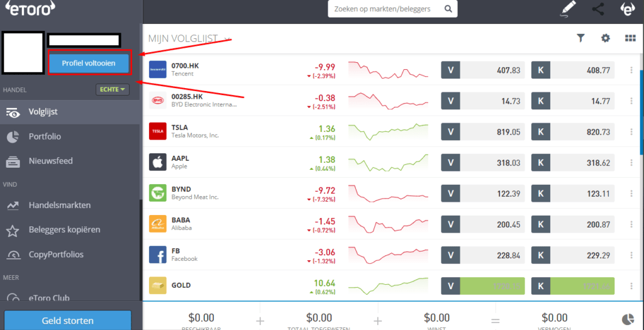Click the BABA ticker text
The image size is (644, 330).
click(x=181, y=220)
